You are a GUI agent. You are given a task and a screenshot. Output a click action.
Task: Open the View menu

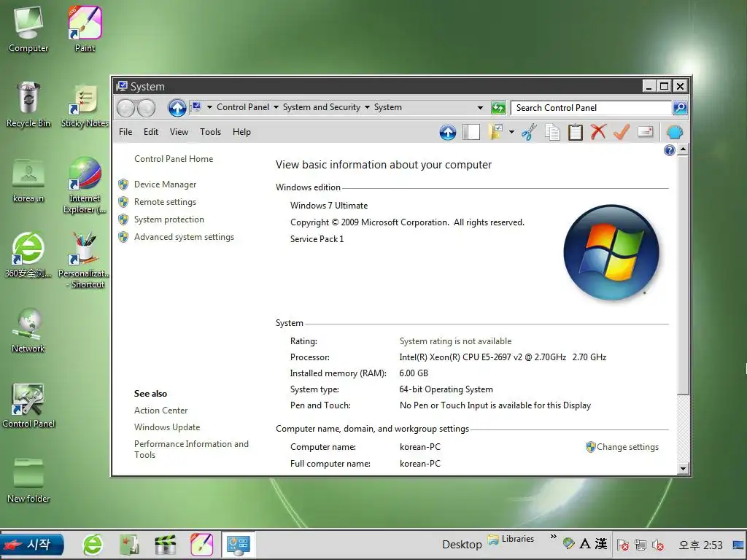pyautogui.click(x=179, y=132)
